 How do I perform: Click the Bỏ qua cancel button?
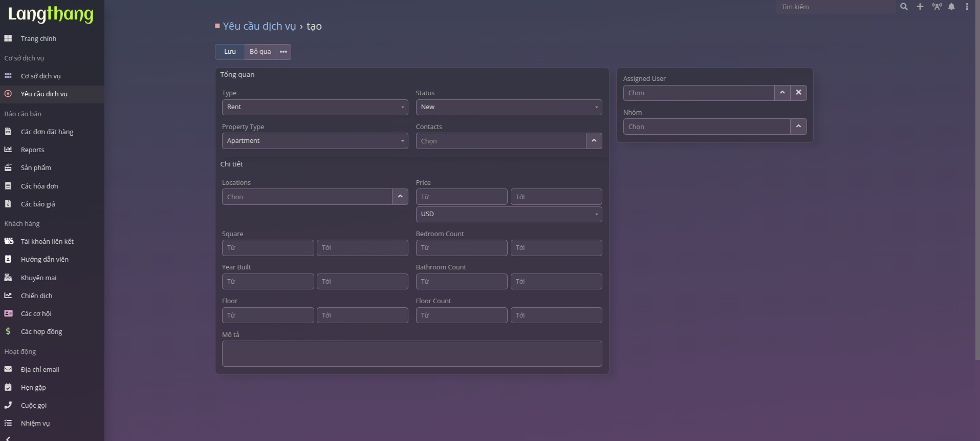[x=260, y=52]
